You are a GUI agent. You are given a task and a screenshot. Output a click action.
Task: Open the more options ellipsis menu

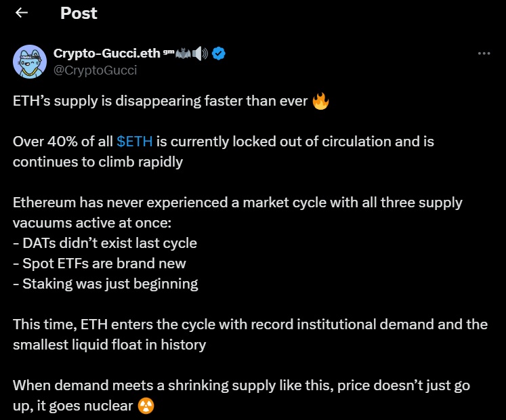tap(484, 54)
